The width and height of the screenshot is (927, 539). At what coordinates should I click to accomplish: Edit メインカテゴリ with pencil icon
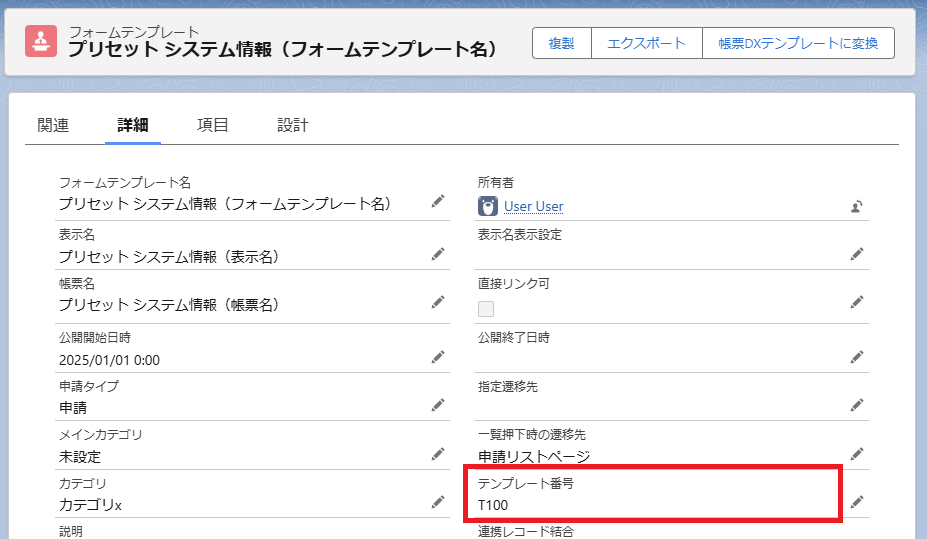pos(438,454)
